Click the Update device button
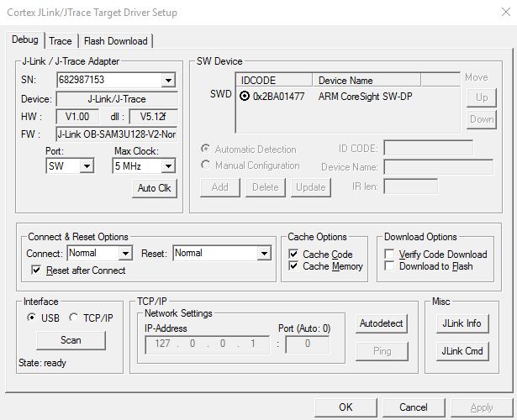This screenshot has width=517, height=420. click(x=310, y=187)
